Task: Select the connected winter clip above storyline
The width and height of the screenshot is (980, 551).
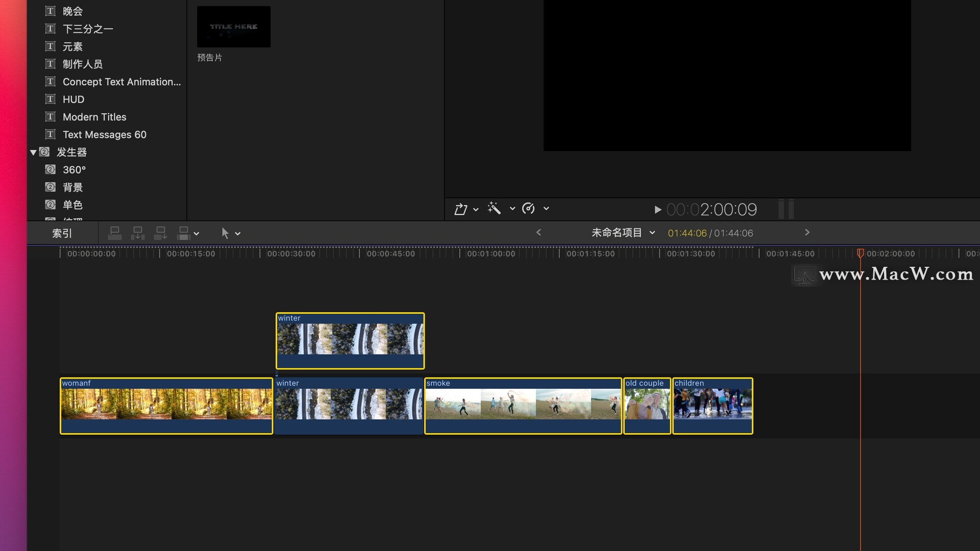Action: 350,341
